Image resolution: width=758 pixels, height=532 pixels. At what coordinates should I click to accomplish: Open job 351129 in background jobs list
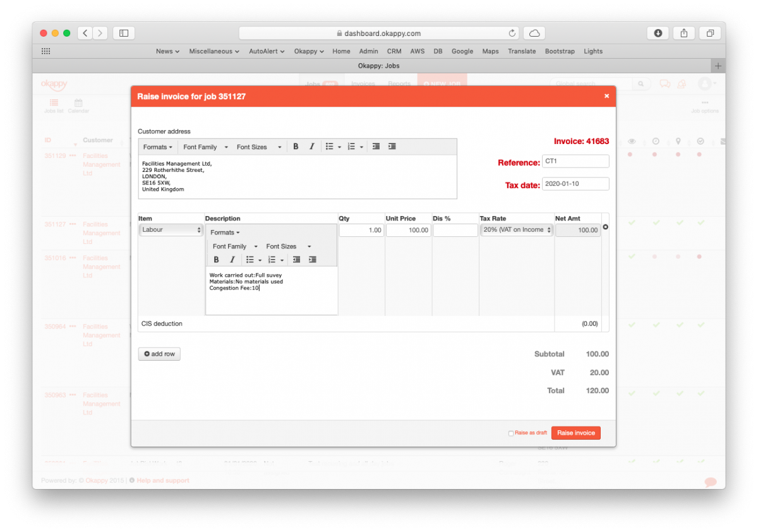[x=55, y=155]
